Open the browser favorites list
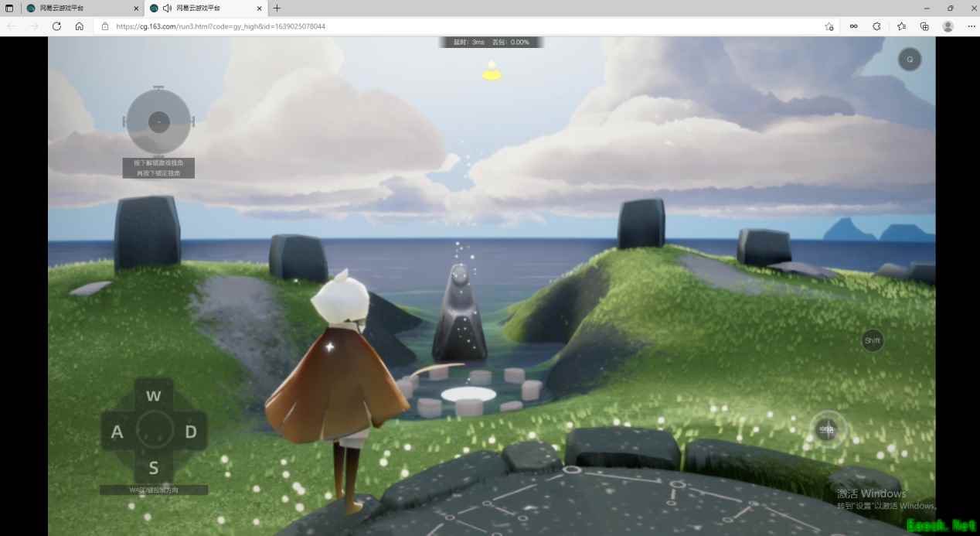Image resolution: width=980 pixels, height=536 pixels. coord(901,26)
